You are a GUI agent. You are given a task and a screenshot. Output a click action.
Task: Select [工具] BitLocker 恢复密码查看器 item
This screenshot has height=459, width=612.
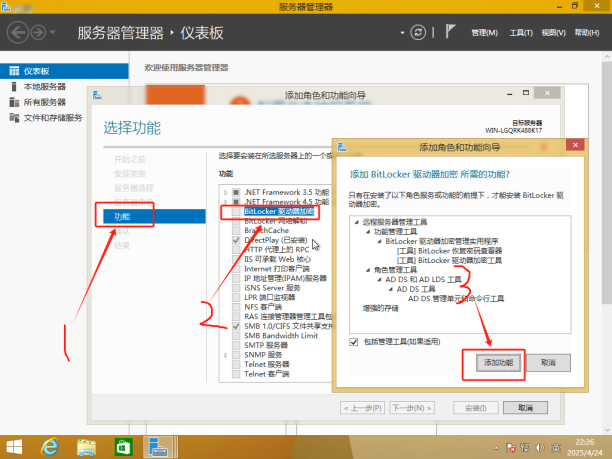click(449, 251)
